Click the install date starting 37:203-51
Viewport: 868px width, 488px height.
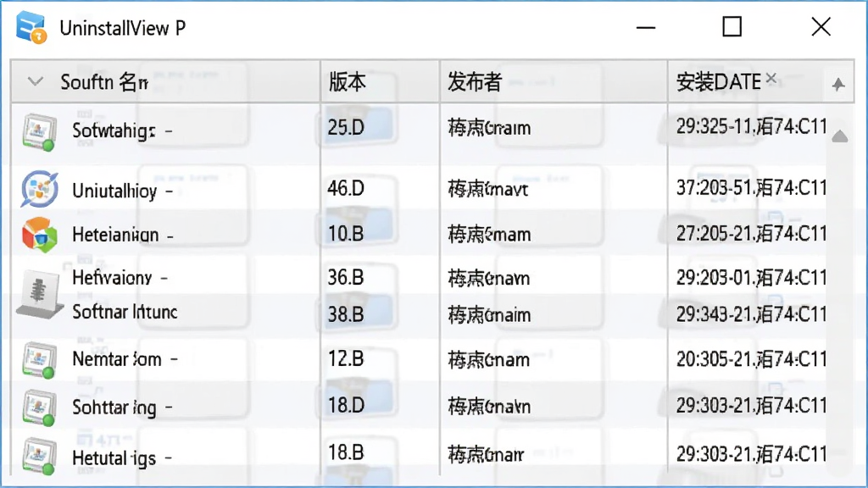751,188
